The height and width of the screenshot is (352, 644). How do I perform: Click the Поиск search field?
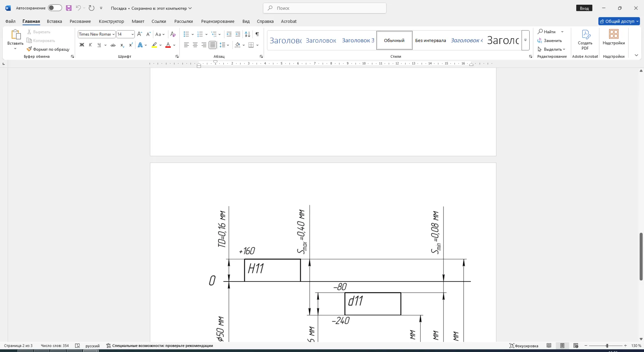tap(325, 8)
